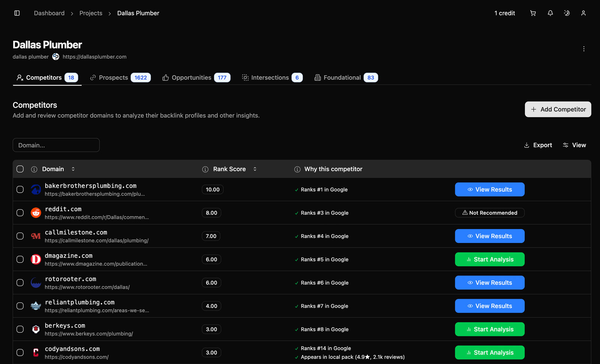Switch to the Prospects tab
This screenshot has width=600, height=364.
pos(120,78)
